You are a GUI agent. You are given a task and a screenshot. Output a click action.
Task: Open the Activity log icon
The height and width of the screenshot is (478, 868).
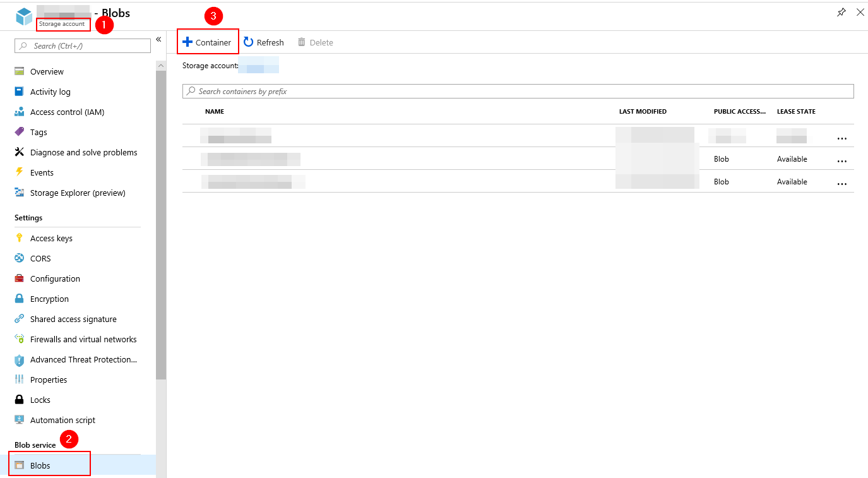click(19, 92)
